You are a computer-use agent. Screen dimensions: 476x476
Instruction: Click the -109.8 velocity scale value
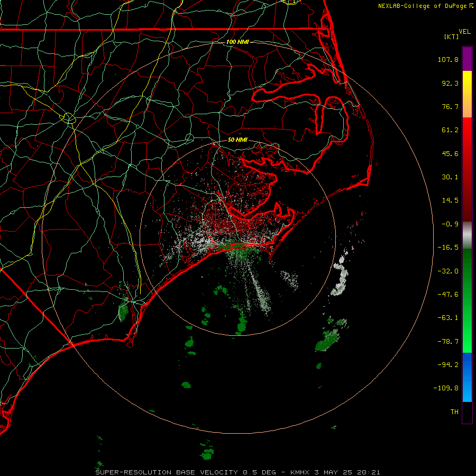coord(446,388)
